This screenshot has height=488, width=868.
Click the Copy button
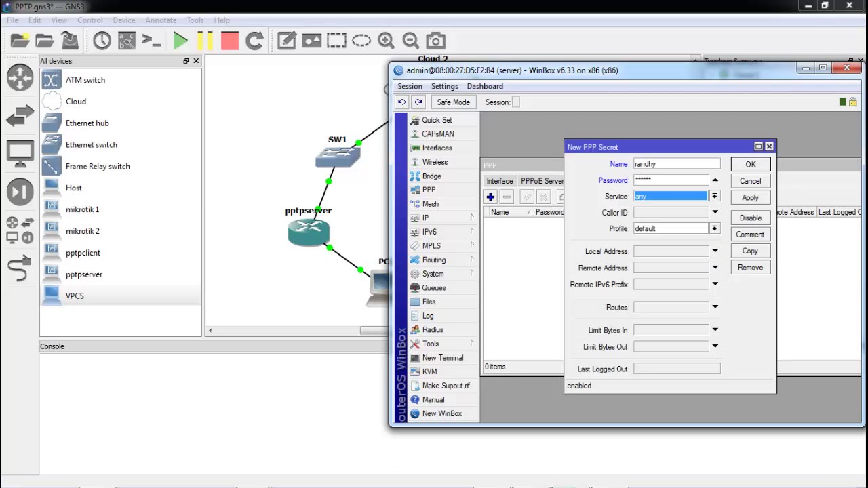pyautogui.click(x=751, y=251)
